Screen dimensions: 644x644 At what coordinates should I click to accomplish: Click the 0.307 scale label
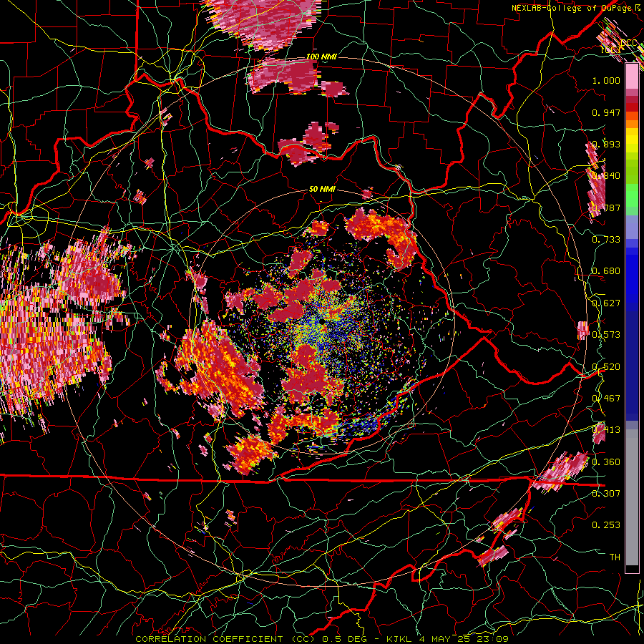(x=606, y=493)
